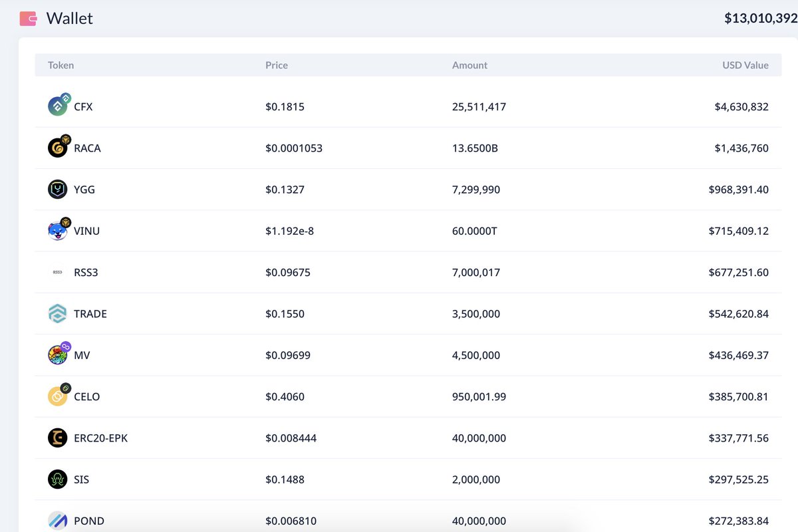The height and width of the screenshot is (532, 798).
Task: Sort by the USD Value column header
Action: pos(745,65)
